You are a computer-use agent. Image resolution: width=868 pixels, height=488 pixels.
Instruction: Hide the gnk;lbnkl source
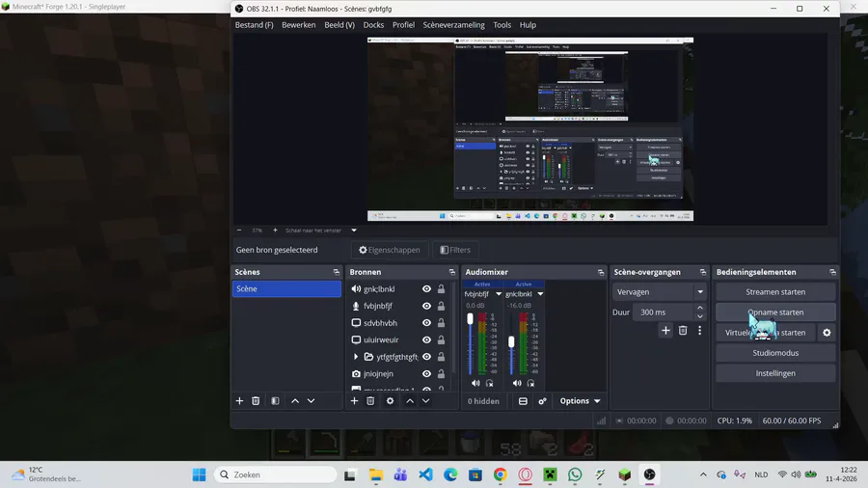click(x=426, y=288)
